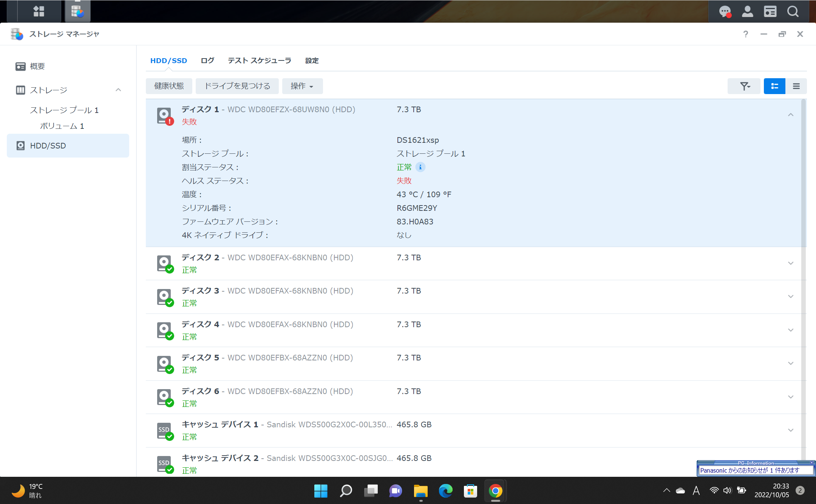This screenshot has width=816, height=504.
Task: Expand the ディスク 3 details
Action: point(790,297)
